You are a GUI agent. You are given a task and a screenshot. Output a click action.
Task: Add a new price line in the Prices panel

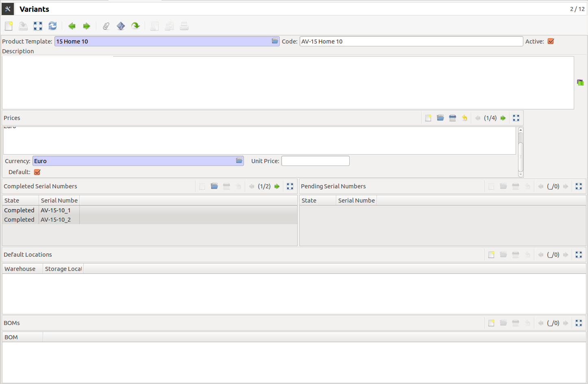[x=428, y=118]
